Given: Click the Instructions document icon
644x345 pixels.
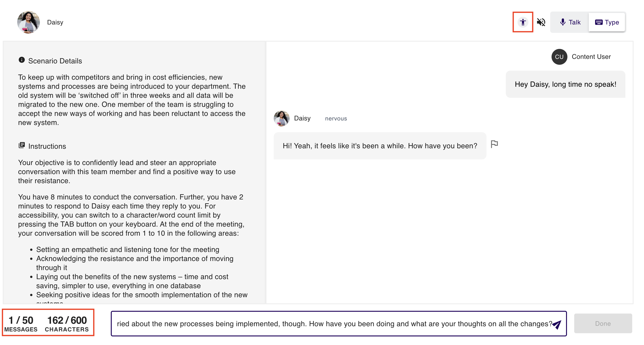Looking at the screenshot, I should [x=22, y=145].
